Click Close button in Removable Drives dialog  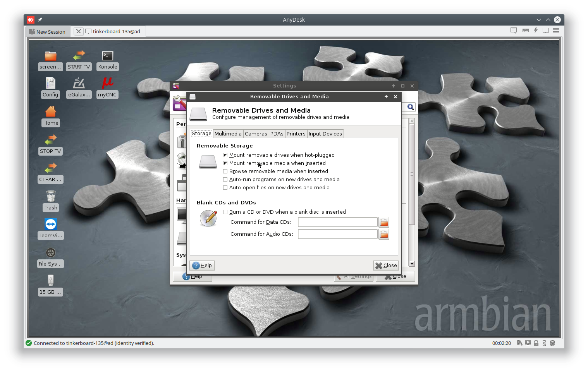(386, 266)
